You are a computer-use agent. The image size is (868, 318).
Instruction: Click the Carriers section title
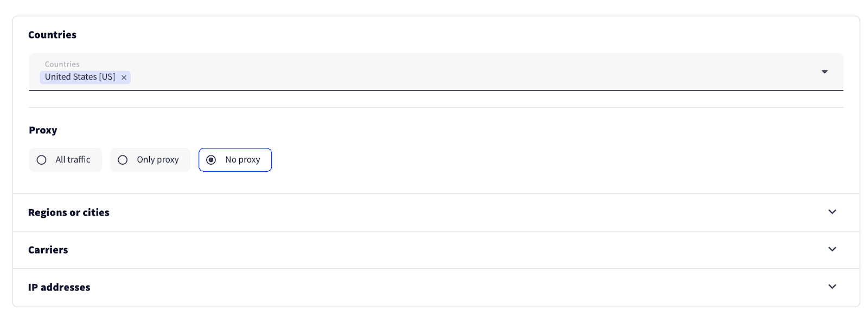(x=48, y=250)
